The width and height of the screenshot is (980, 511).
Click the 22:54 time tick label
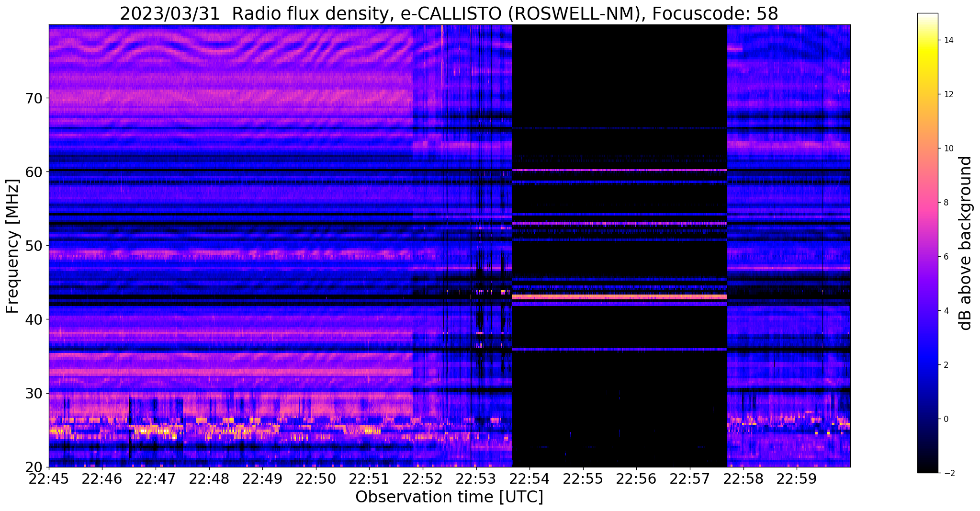(529, 478)
